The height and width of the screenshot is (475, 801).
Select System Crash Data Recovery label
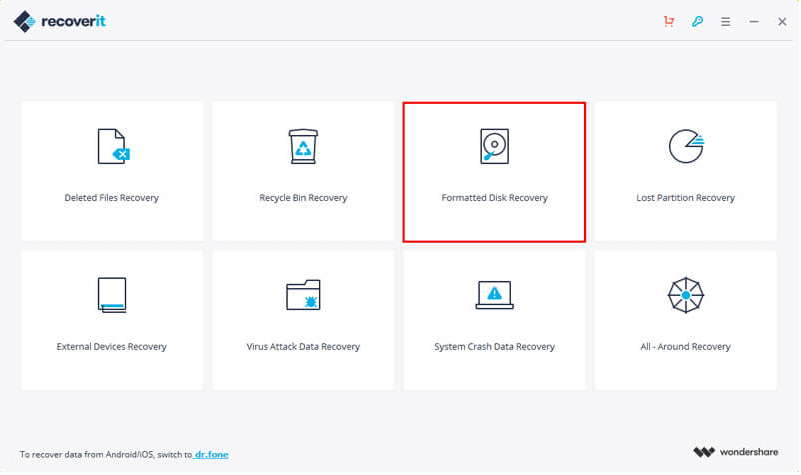(x=494, y=347)
